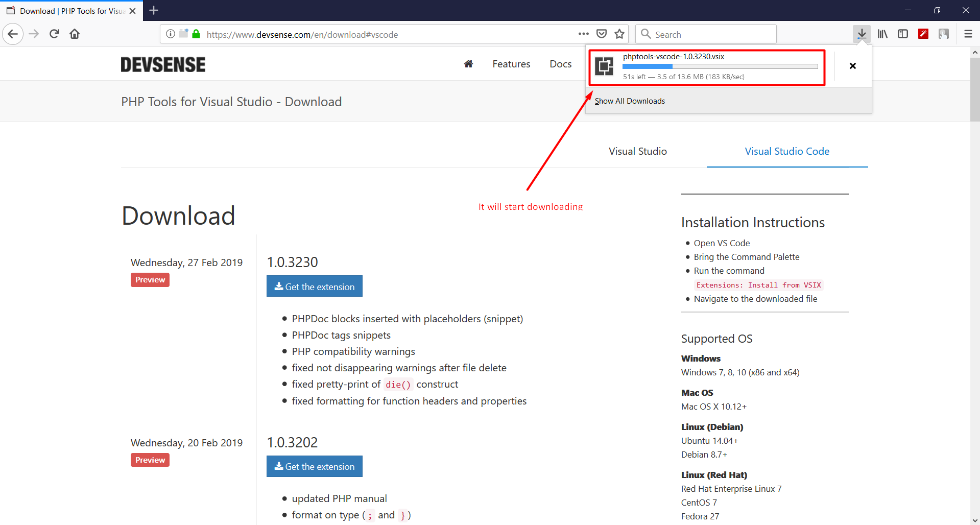The height and width of the screenshot is (525, 980).
Task: Get the extension for version 1.0.3202
Action: click(315, 466)
